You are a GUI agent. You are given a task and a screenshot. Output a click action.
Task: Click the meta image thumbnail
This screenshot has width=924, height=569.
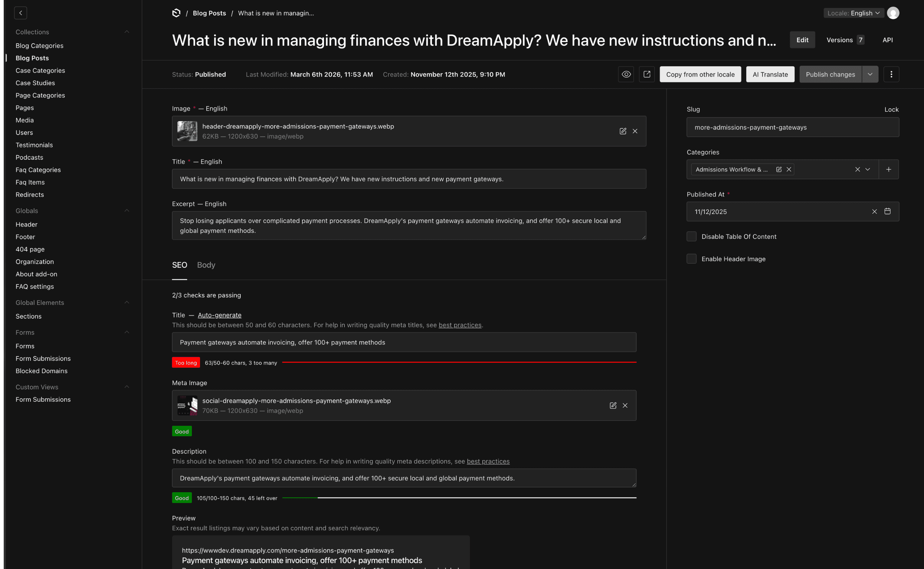pyautogui.click(x=187, y=405)
